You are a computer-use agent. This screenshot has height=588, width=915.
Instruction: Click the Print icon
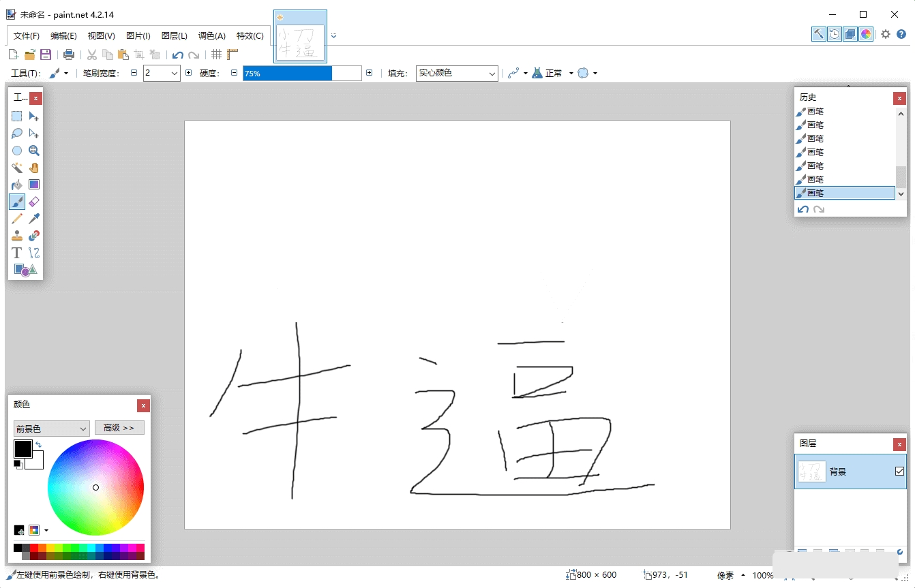69,55
